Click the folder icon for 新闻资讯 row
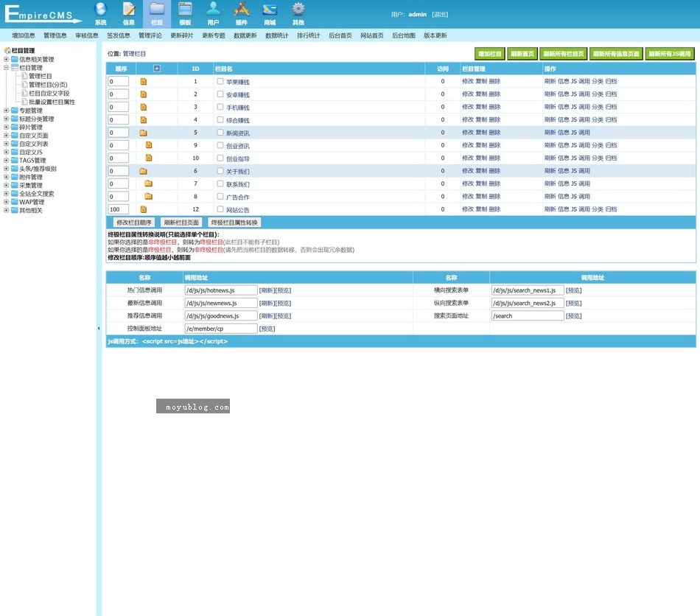Screen dimensions: 700x616 tap(144, 133)
